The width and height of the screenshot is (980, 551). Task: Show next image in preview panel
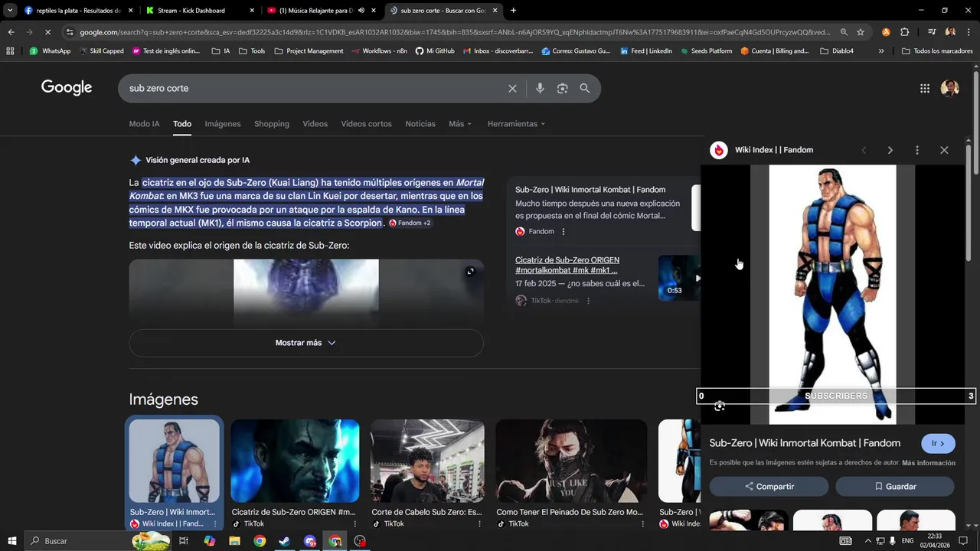click(890, 150)
